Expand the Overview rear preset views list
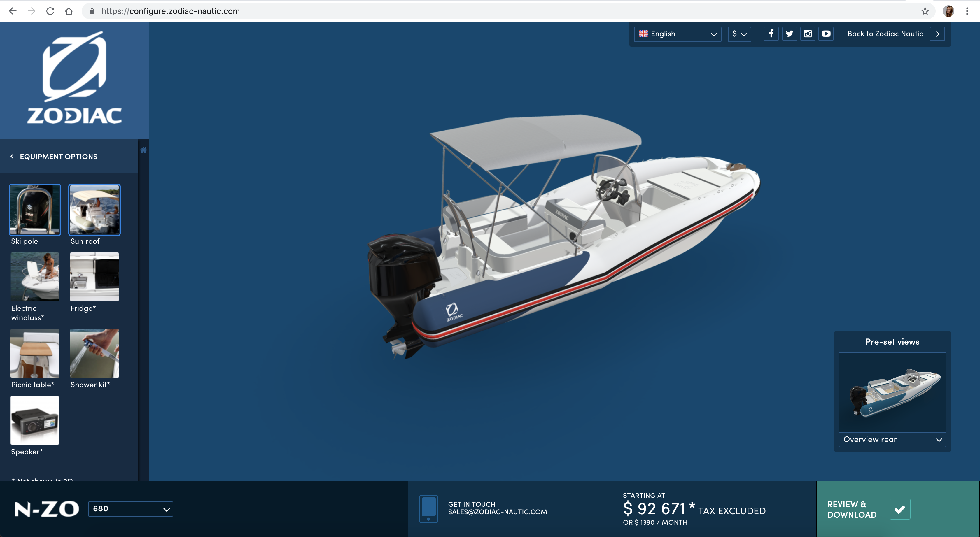 [x=892, y=440]
